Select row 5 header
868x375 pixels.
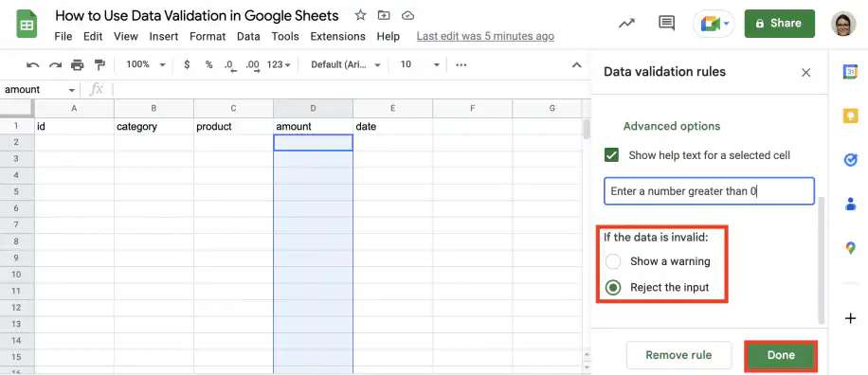click(17, 191)
